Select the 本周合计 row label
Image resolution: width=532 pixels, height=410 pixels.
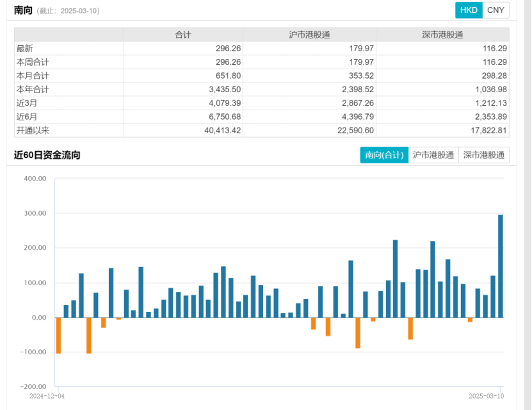33,62
